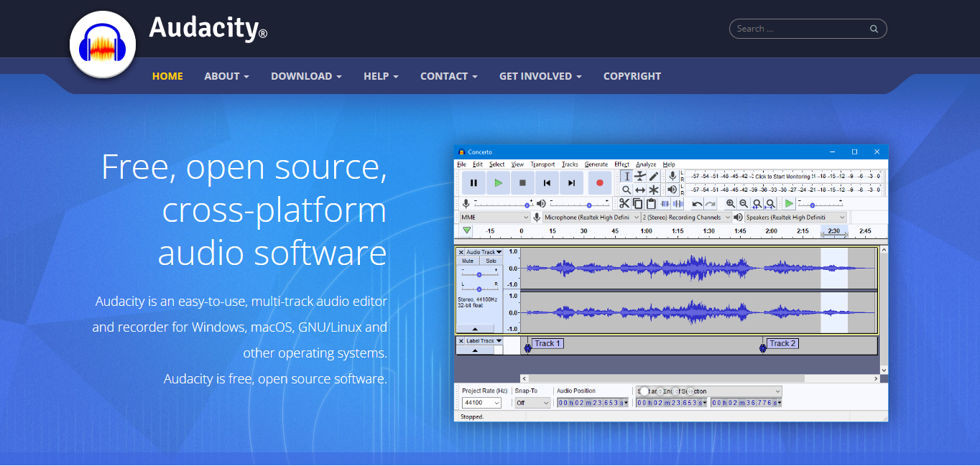
Task: Collapse the Audio Track with the up arrow
Action: click(x=475, y=328)
